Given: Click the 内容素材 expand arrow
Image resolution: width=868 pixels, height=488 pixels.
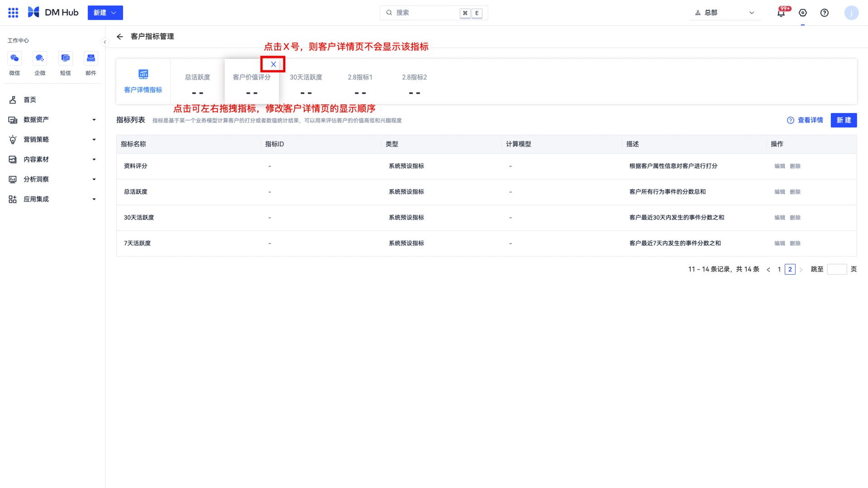Looking at the screenshot, I should pyautogui.click(x=94, y=160).
